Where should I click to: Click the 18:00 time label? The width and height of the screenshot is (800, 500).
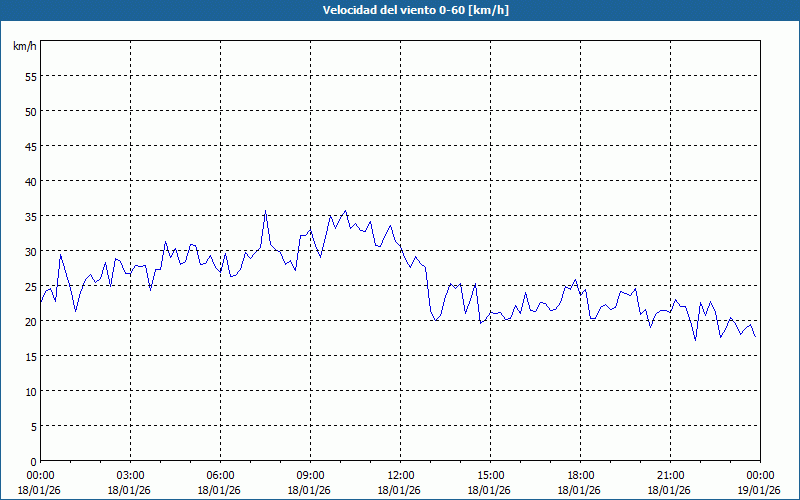580,475
